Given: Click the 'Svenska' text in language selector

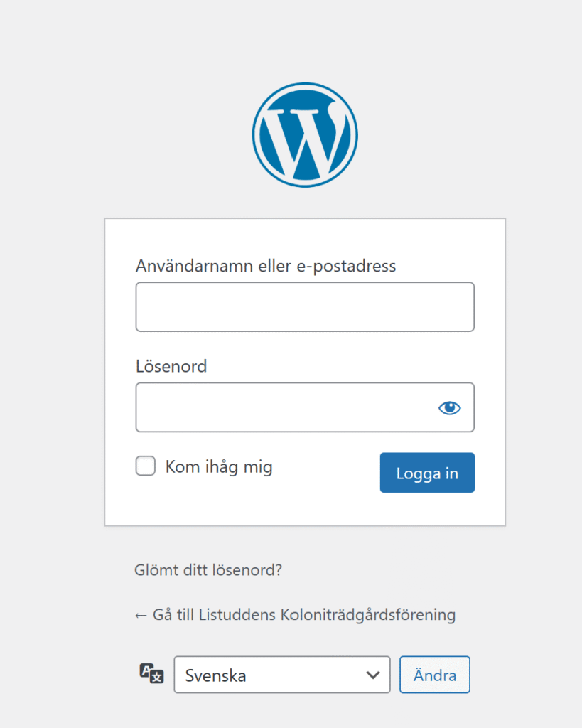Looking at the screenshot, I should pos(216,675).
